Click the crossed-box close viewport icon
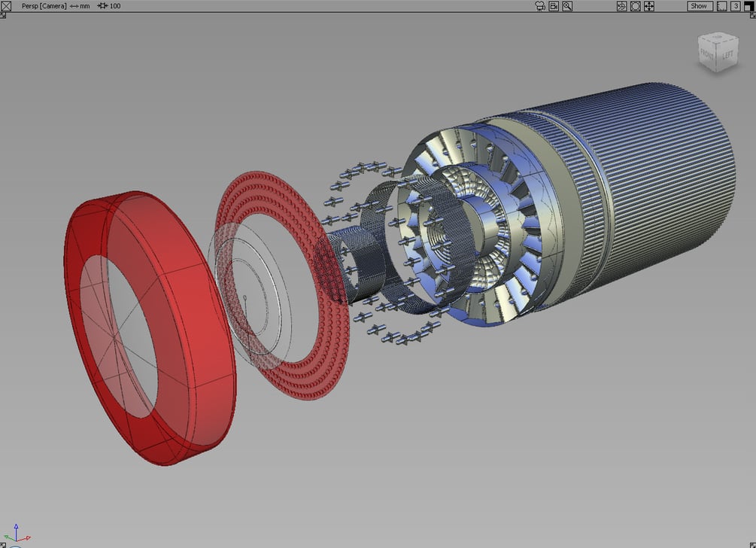This screenshot has height=548, width=756. pyautogui.click(x=6, y=6)
